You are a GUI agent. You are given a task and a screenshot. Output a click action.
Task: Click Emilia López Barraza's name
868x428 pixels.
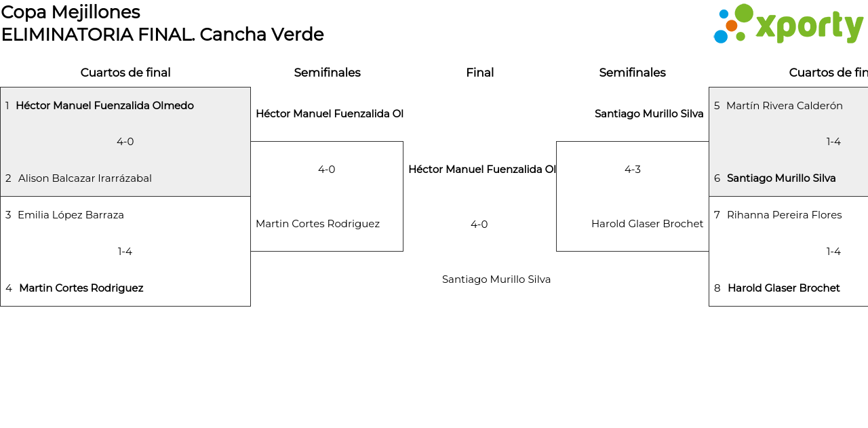click(x=71, y=215)
